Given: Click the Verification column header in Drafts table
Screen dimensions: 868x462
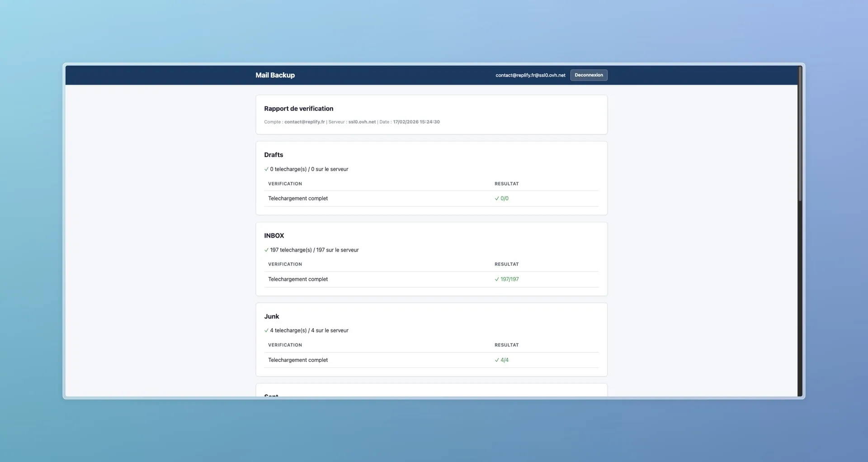Looking at the screenshot, I should (285, 184).
